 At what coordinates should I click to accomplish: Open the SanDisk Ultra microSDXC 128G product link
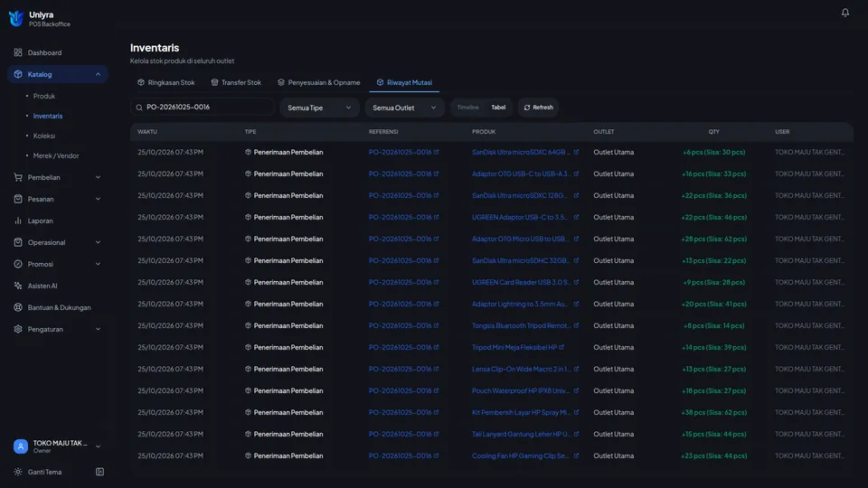pos(520,195)
